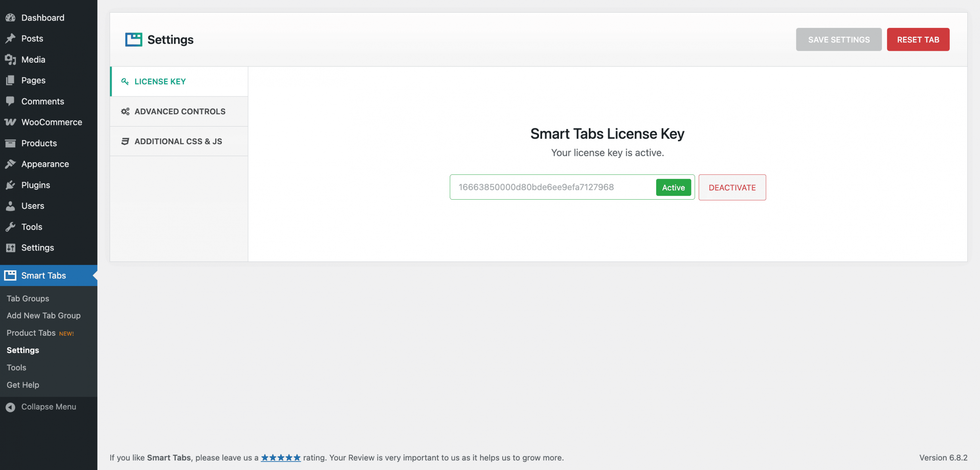Click the Settings sliders icon in sidebar
The image size is (980, 470).
click(x=10, y=248)
